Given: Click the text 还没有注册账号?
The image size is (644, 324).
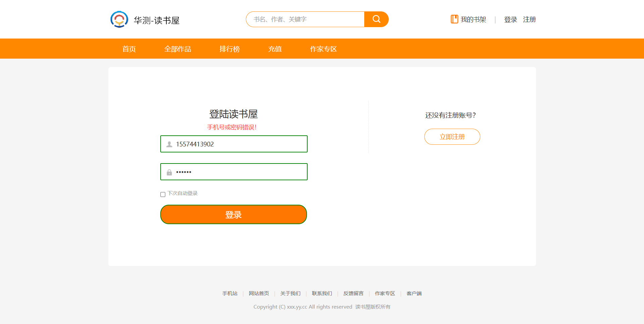Looking at the screenshot, I should [450, 115].
